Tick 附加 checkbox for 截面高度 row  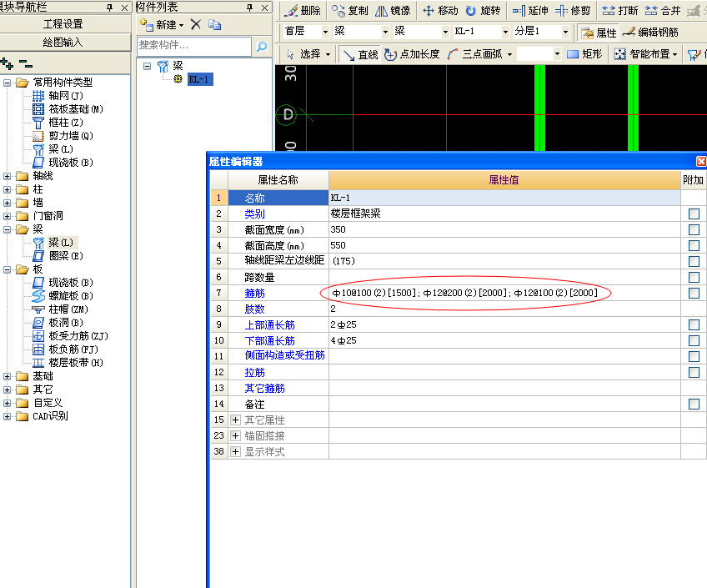[x=694, y=245]
